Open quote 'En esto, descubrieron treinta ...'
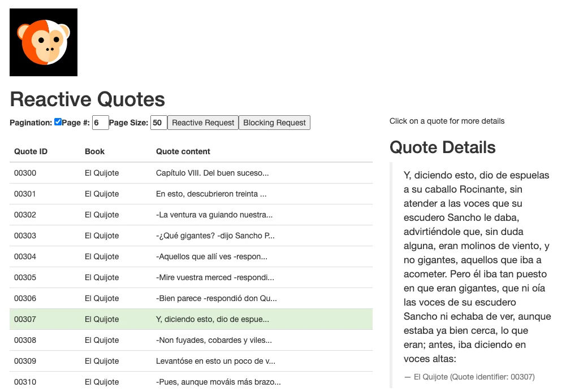The height and width of the screenshot is (392, 566). click(211, 194)
